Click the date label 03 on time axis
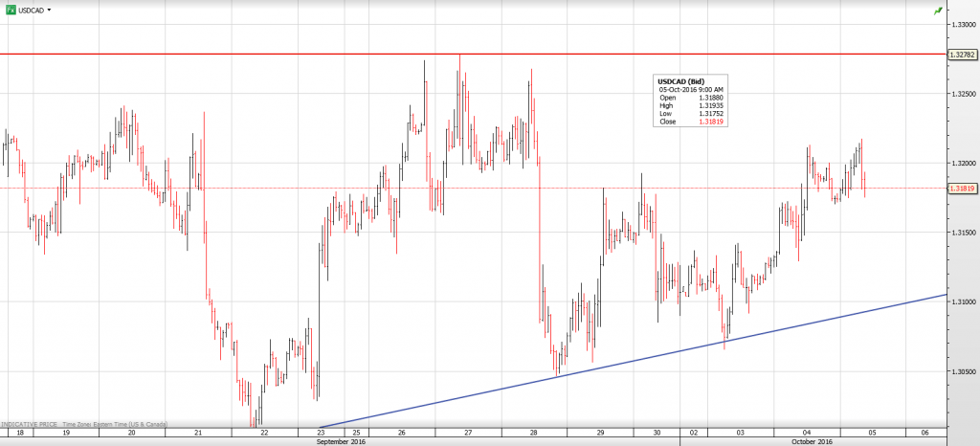This screenshot has height=446, width=980. pyautogui.click(x=740, y=433)
